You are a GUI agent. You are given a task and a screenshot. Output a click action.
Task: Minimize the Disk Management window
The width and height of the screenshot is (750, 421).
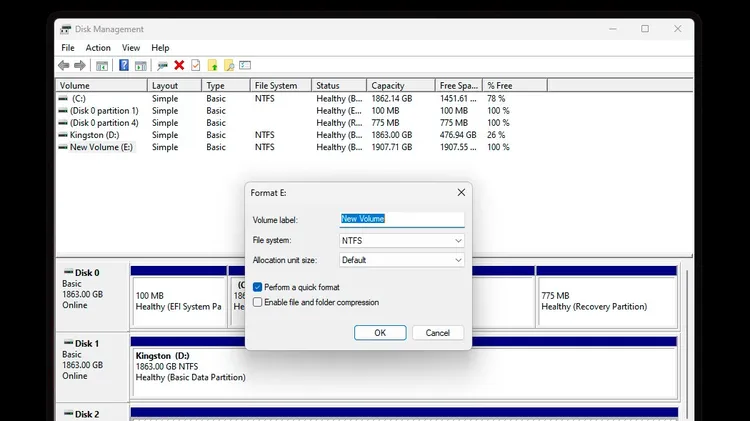(613, 29)
